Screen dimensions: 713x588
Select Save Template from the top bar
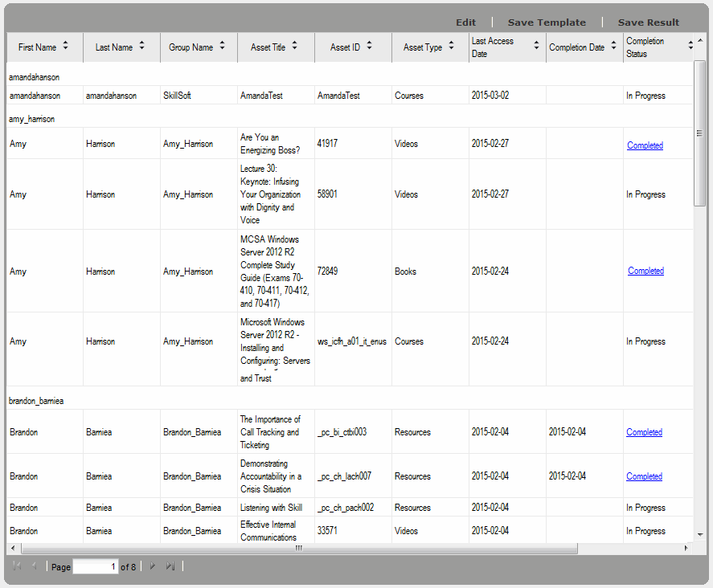[547, 22]
